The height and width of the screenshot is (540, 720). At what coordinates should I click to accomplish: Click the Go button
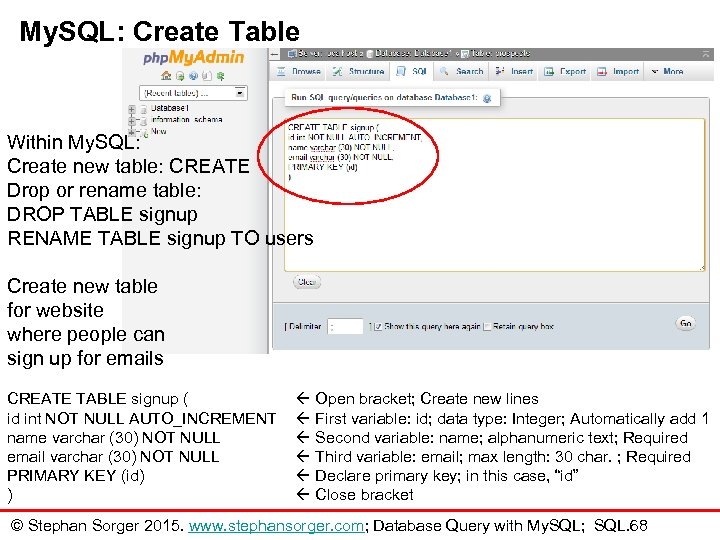coord(686,323)
